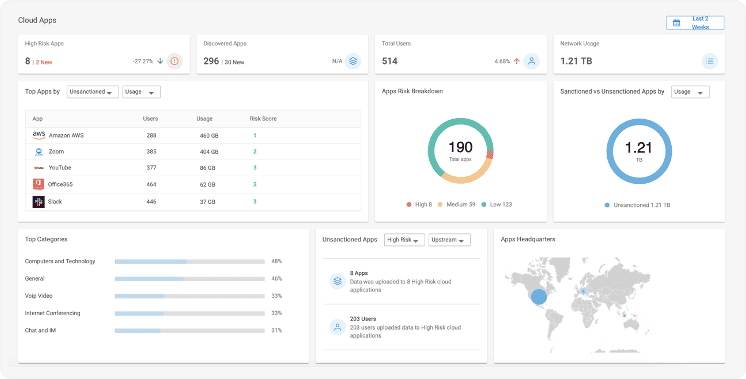746x379 pixels.
Task: Click the Discovered Apps layers icon
Action: point(353,61)
